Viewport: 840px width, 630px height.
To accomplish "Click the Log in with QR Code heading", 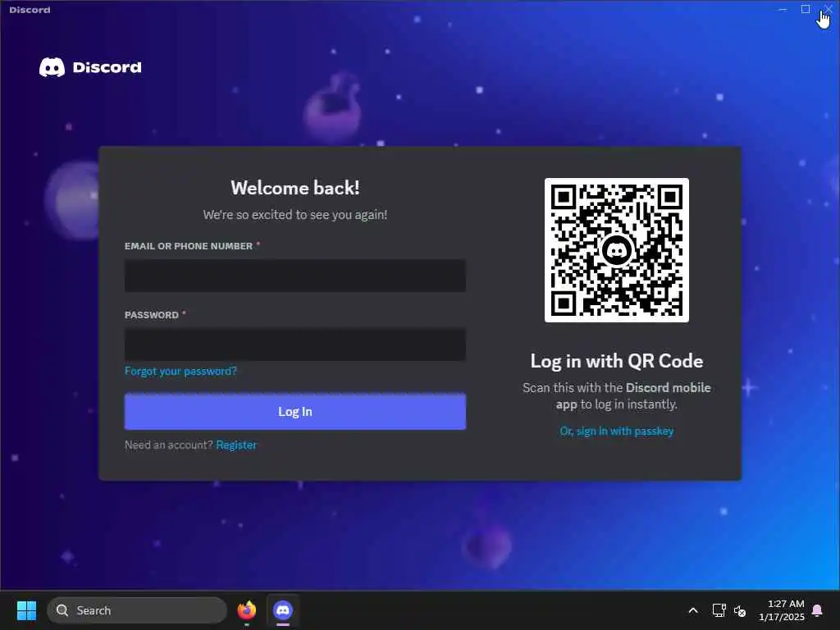I will point(617,361).
